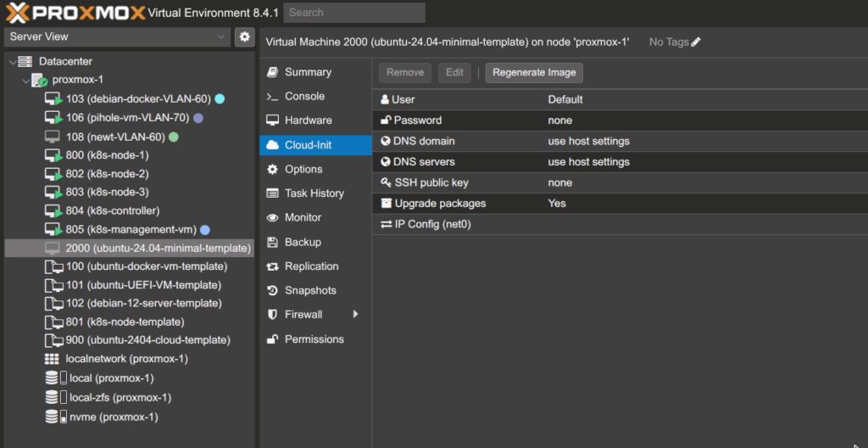Click the VM icon for 106 pihole-vm-VLAN-70
The width and height of the screenshot is (868, 448).
point(53,118)
